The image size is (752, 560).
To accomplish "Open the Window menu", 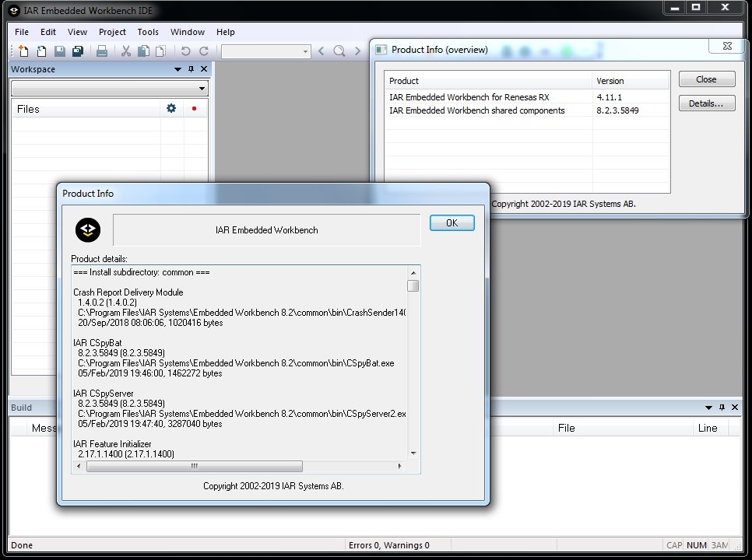I will pyautogui.click(x=188, y=32).
